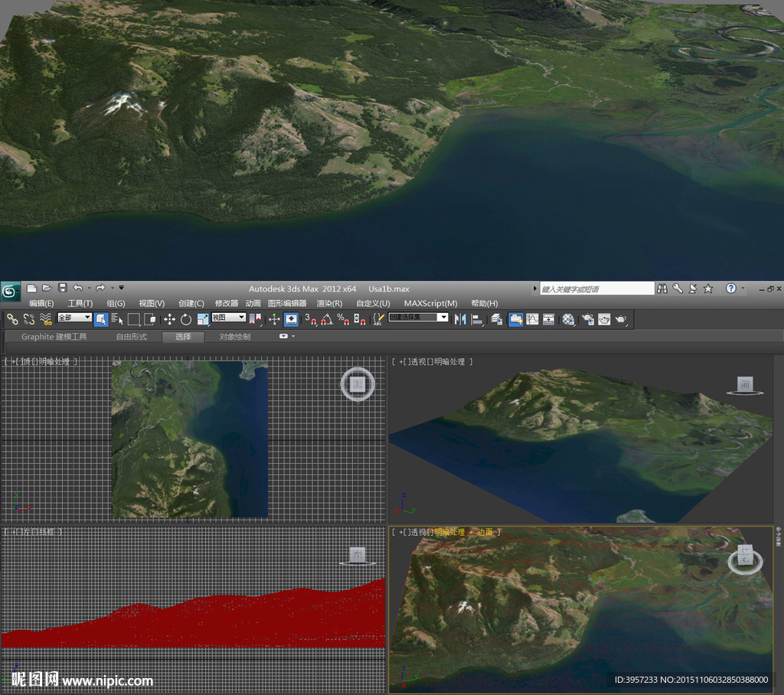Image resolution: width=784 pixels, height=695 pixels.
Task: Open the selection filter 全部 dropdown
Action: pos(74,318)
